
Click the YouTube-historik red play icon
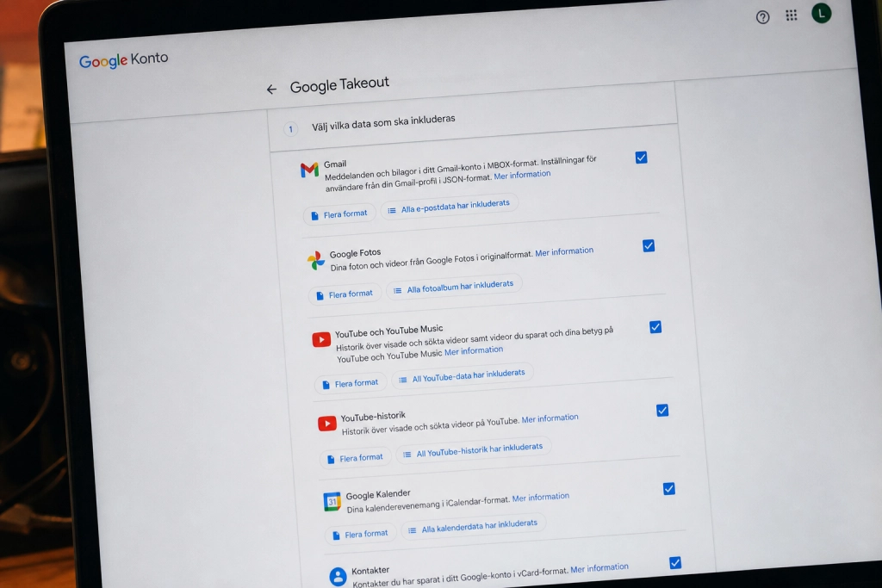pos(326,423)
